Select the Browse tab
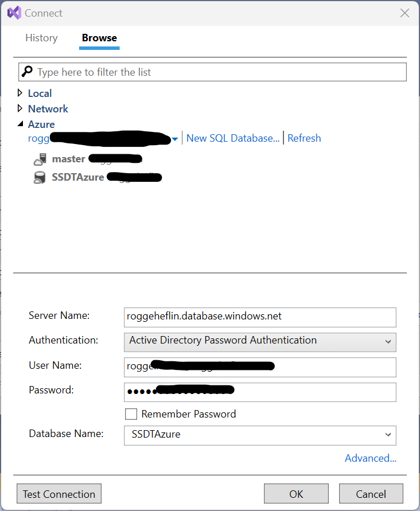Viewport: 420px width, 511px height. pyautogui.click(x=99, y=38)
